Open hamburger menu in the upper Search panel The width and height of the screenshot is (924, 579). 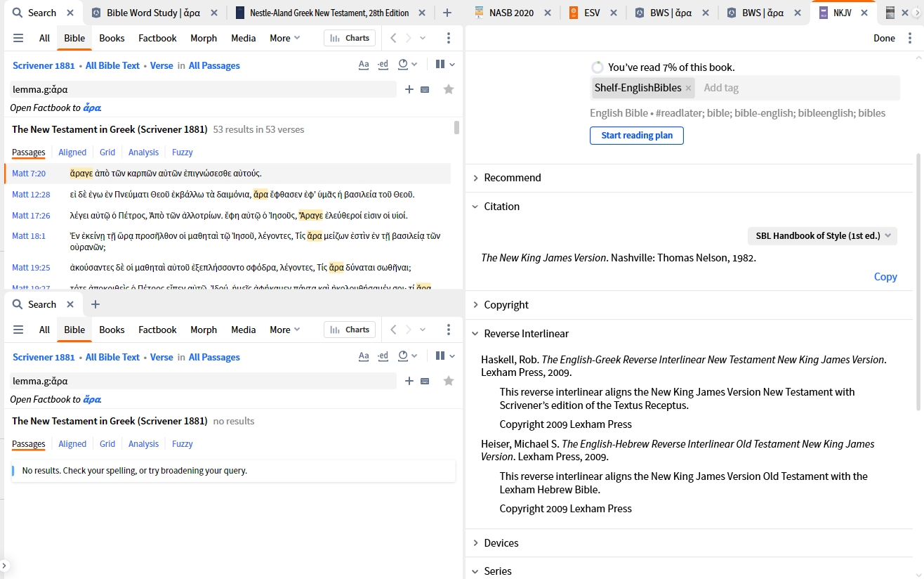point(18,38)
